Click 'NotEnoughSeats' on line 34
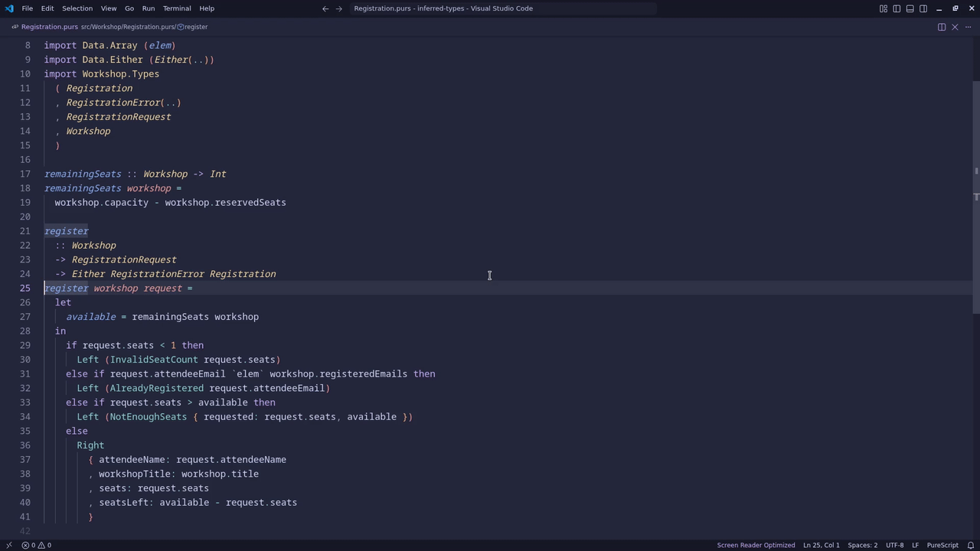This screenshot has height=551, width=980. pos(149,417)
